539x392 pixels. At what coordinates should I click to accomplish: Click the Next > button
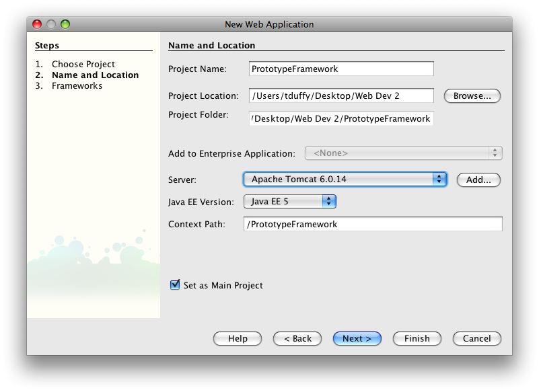tap(357, 338)
